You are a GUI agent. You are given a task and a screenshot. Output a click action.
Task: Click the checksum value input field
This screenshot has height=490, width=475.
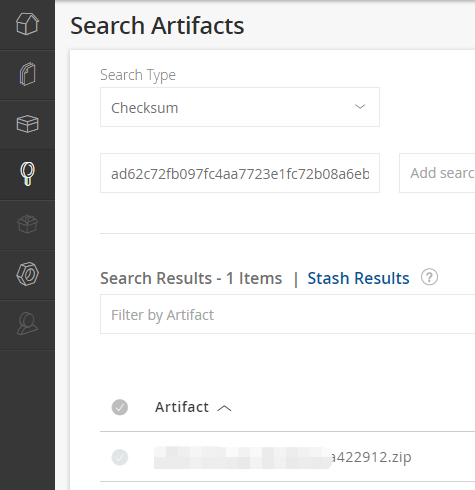click(x=240, y=173)
